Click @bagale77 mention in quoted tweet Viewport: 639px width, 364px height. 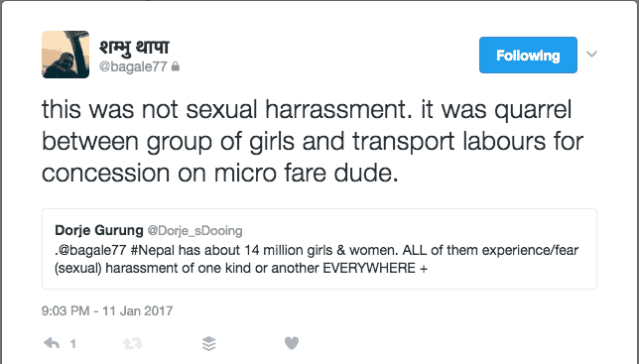coord(91,250)
